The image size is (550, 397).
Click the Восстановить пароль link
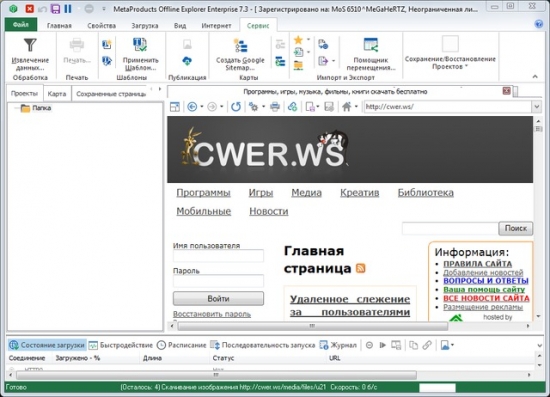click(212, 314)
